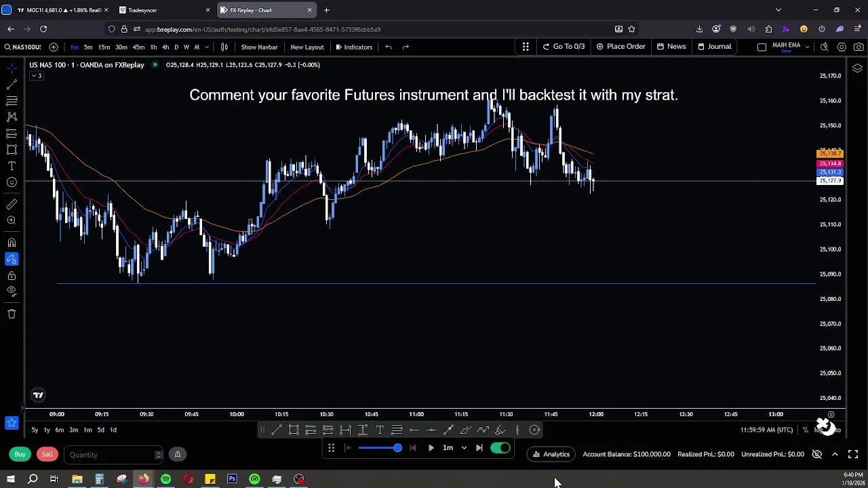This screenshot has width=868, height=488.
Task: Click the replay speed slider handle
Action: tap(397, 448)
